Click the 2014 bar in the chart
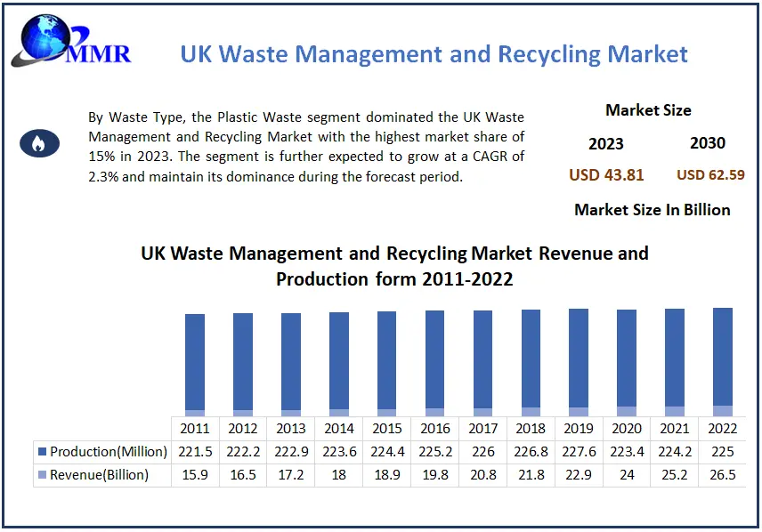Viewport: 762px width, 532px height. (x=339, y=364)
